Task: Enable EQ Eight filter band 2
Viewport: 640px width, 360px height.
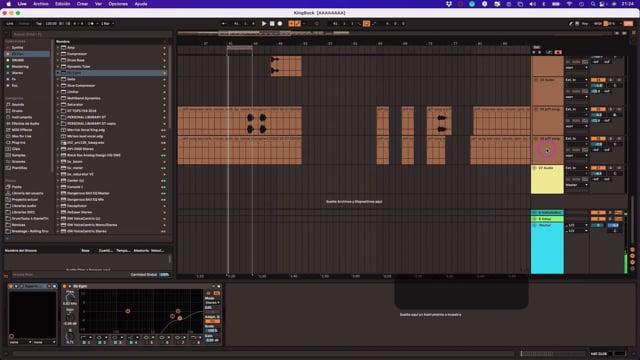Action: coord(100,342)
